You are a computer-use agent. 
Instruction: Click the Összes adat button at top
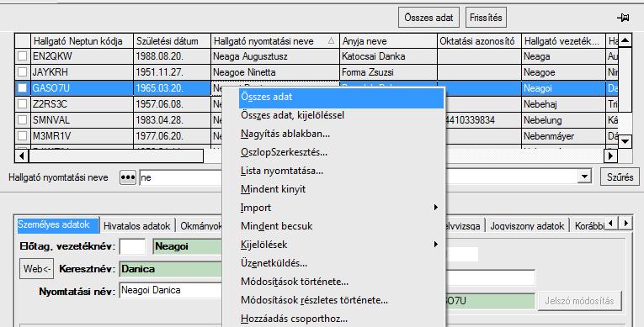428,18
